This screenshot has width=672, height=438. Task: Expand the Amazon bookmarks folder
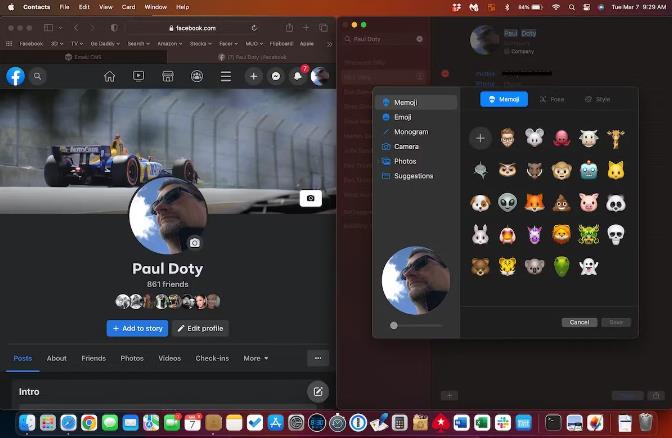170,44
